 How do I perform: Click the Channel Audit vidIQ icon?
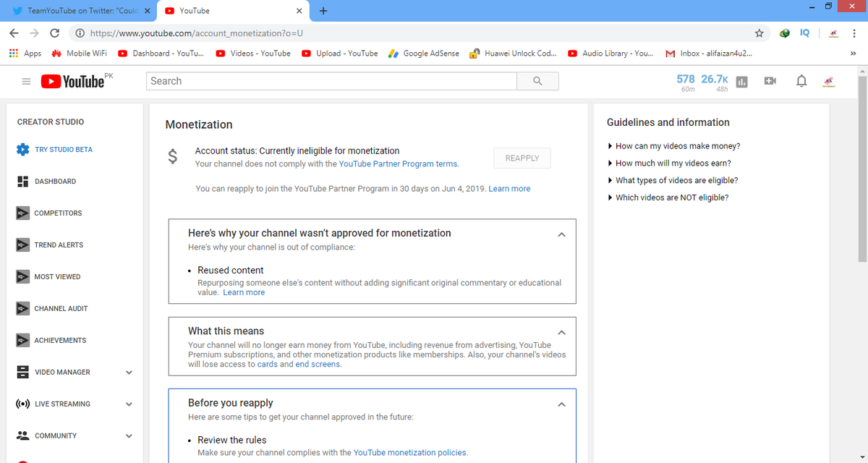click(22, 309)
